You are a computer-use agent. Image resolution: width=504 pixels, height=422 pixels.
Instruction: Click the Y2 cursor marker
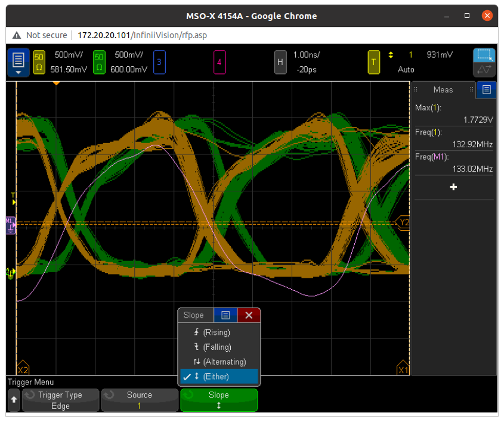pos(404,222)
